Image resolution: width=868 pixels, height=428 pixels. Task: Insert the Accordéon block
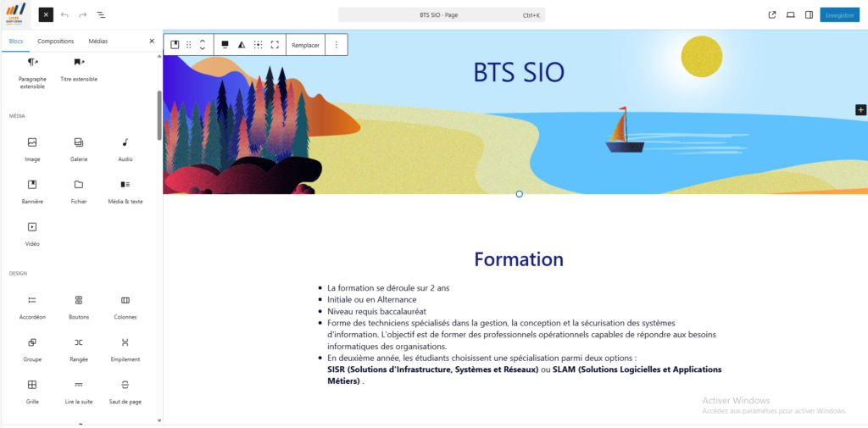tap(32, 306)
